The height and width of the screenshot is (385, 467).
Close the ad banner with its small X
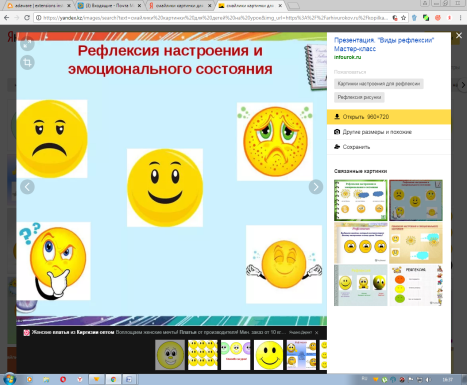coord(316,332)
